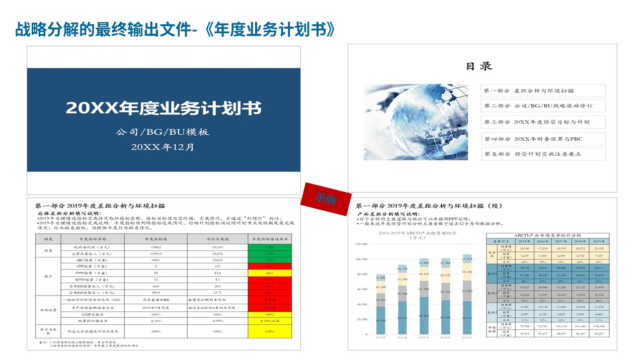644x362 pixels.
Task: Select the globe image on contents slide
Action: pos(417,122)
